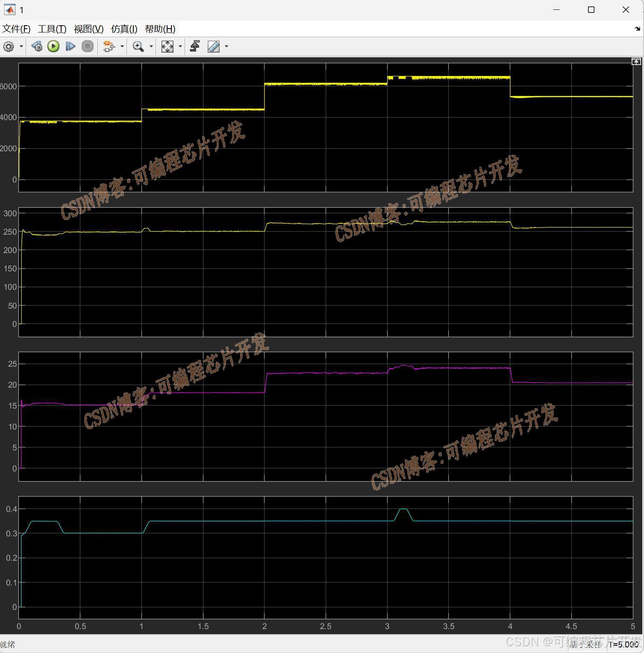
Task: Minimize the scope window
Action: pos(556,10)
